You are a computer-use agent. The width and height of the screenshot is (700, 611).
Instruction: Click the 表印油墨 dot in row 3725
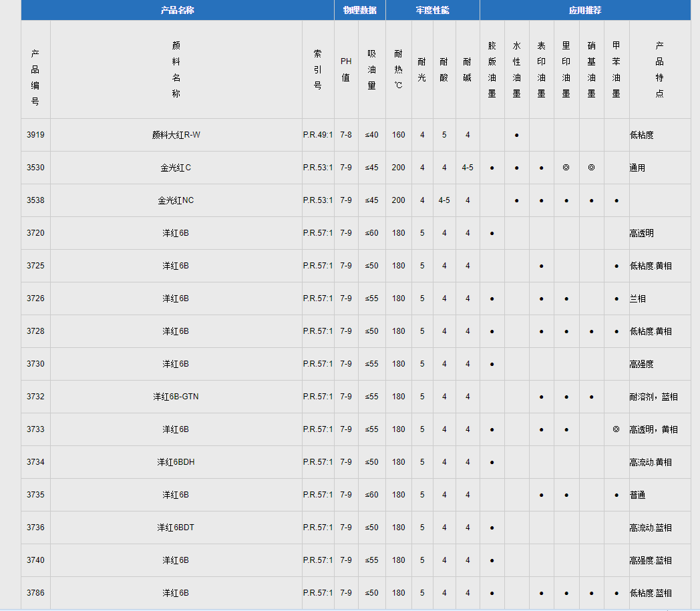541,266
